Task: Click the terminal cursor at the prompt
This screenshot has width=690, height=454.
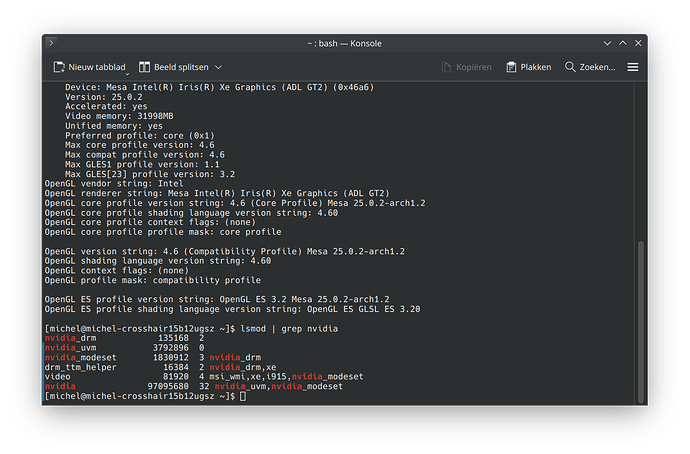Action: point(243,396)
